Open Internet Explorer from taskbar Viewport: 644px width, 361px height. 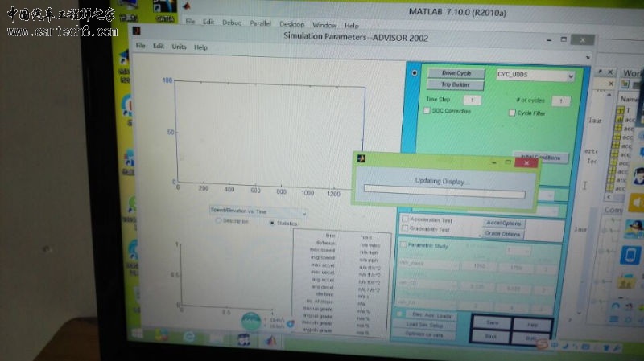click(x=189, y=336)
